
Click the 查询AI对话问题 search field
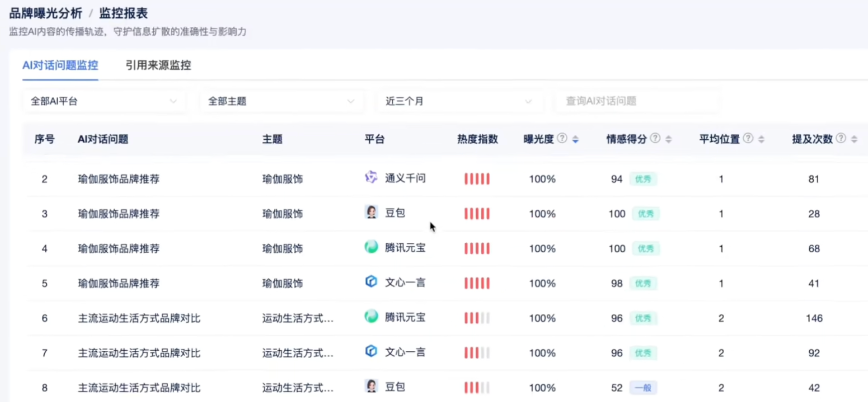click(x=637, y=101)
